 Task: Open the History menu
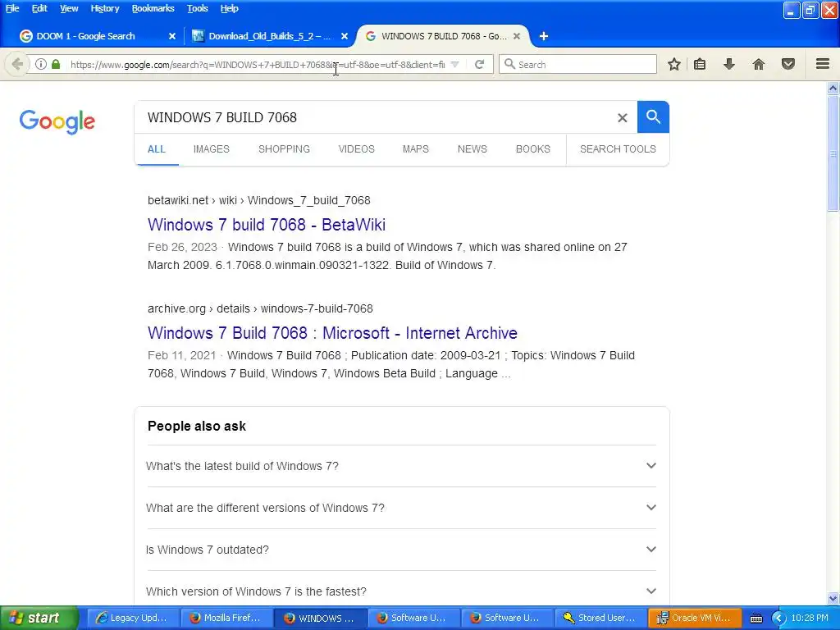point(104,8)
